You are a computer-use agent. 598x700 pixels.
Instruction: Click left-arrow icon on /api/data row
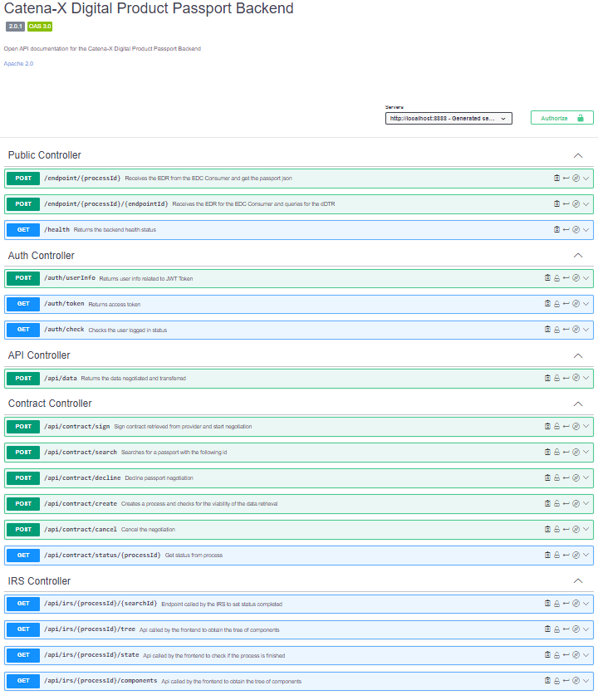pyautogui.click(x=566, y=378)
